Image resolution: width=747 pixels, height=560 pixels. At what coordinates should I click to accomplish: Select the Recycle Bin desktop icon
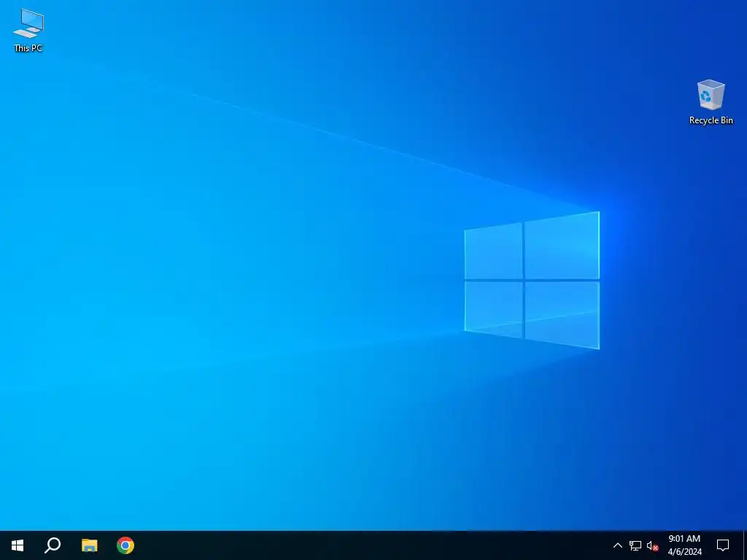click(x=711, y=102)
